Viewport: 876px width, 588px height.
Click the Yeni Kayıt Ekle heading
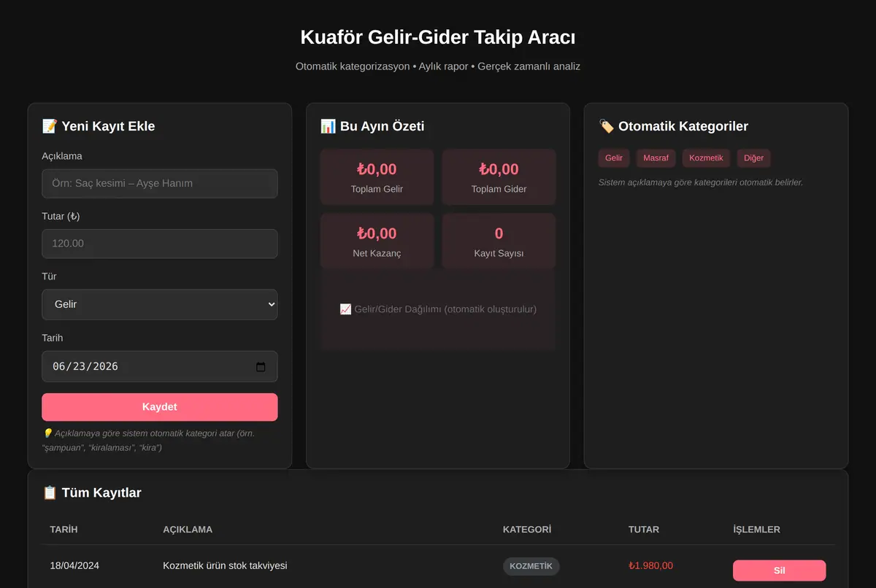(99, 126)
